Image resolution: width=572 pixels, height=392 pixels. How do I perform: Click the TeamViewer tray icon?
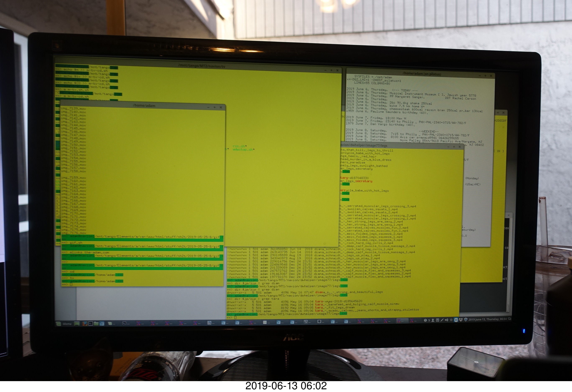click(x=456, y=320)
